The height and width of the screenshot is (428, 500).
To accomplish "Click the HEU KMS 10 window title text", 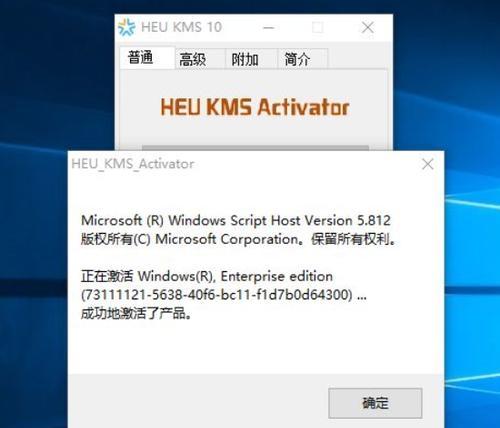I will (x=181, y=27).
